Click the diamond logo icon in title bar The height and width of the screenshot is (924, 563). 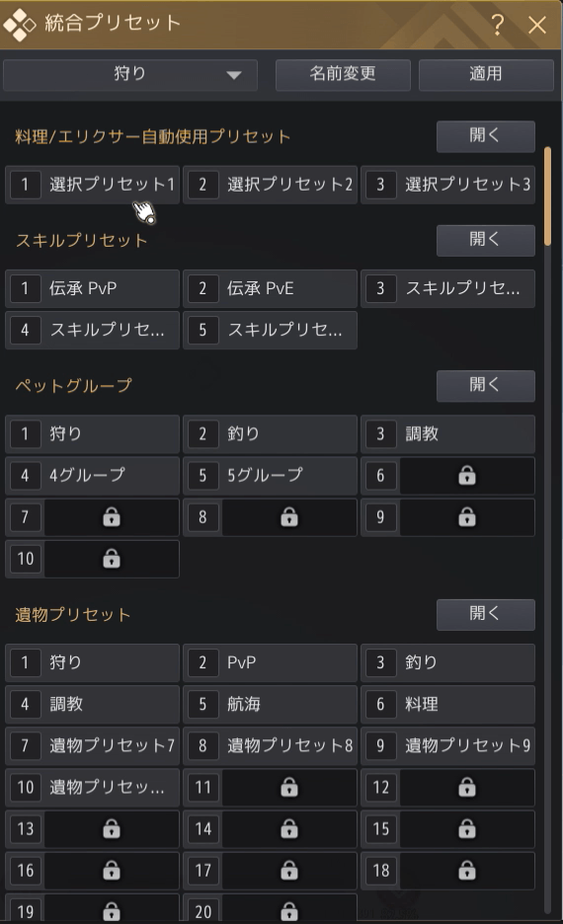(x=20, y=25)
